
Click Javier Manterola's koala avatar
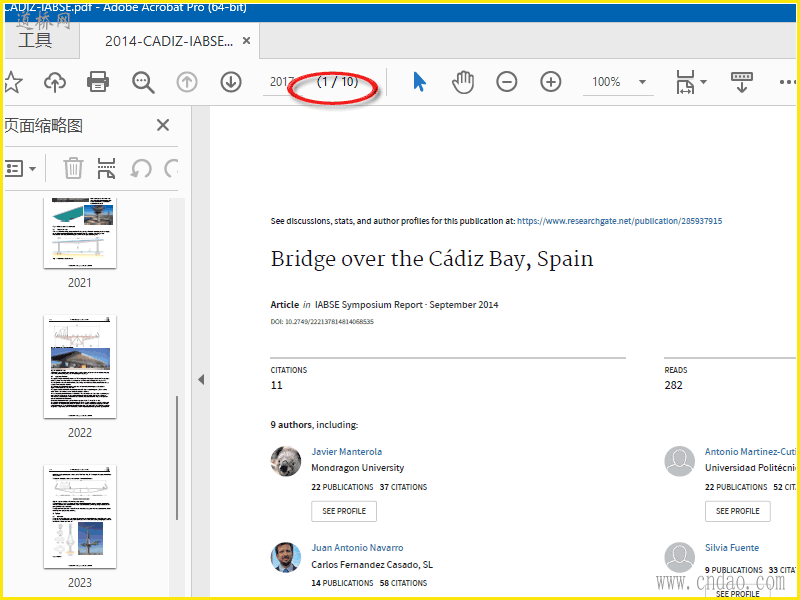point(286,461)
